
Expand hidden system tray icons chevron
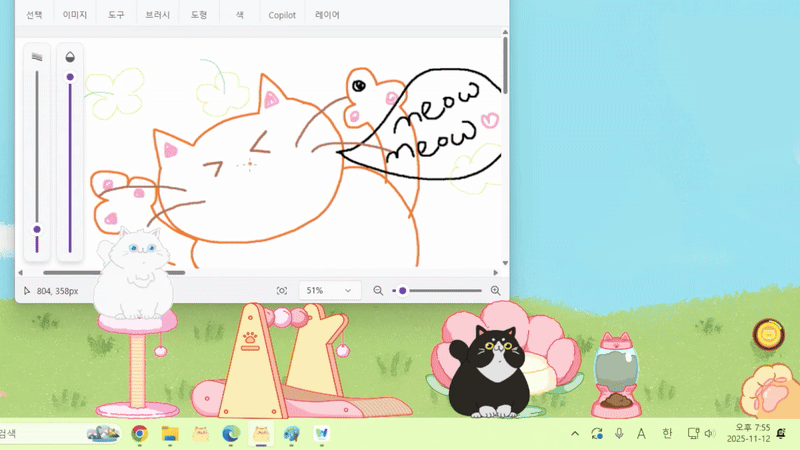point(575,433)
